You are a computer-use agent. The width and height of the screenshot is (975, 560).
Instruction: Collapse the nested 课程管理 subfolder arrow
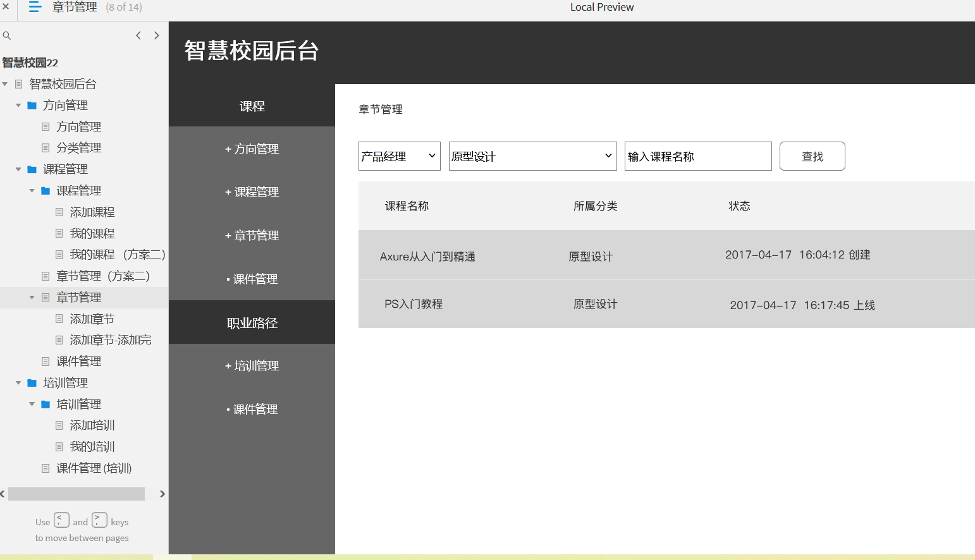click(32, 191)
